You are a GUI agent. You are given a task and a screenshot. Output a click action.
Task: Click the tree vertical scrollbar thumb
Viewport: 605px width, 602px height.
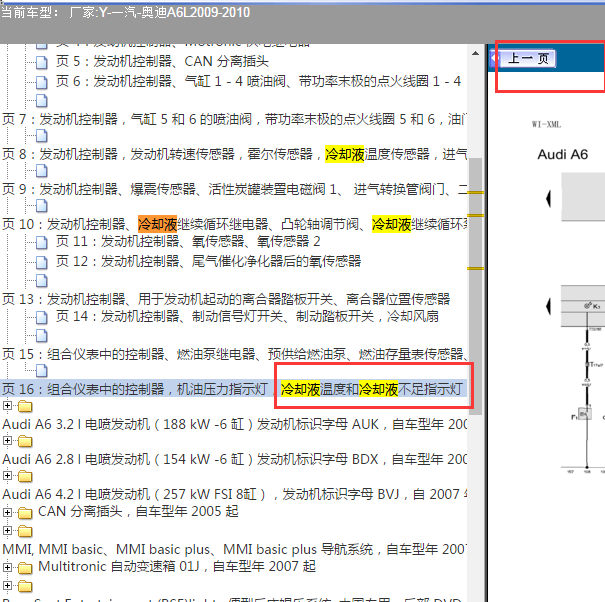(475, 286)
